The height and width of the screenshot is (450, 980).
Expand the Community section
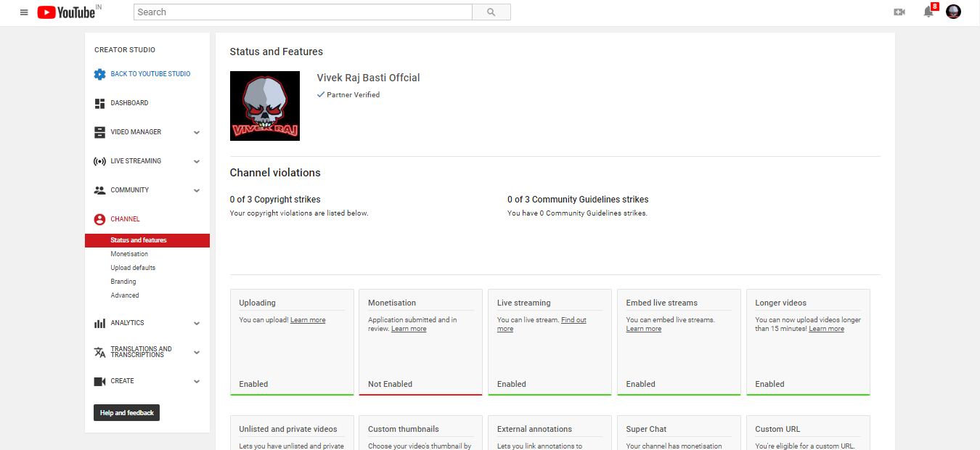coord(197,191)
